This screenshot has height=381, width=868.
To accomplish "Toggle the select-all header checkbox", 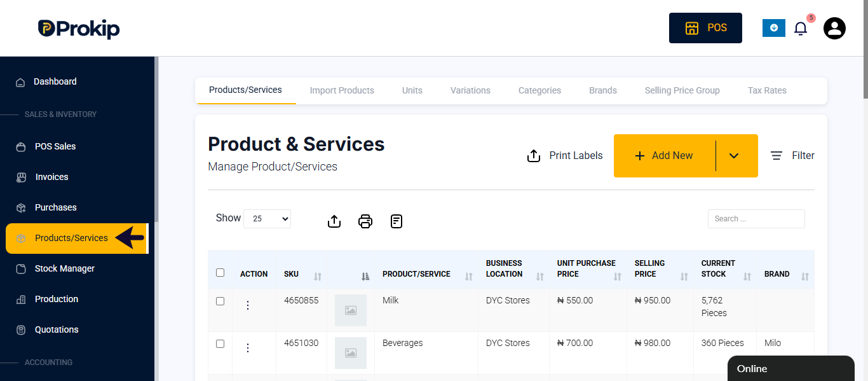I will point(220,272).
